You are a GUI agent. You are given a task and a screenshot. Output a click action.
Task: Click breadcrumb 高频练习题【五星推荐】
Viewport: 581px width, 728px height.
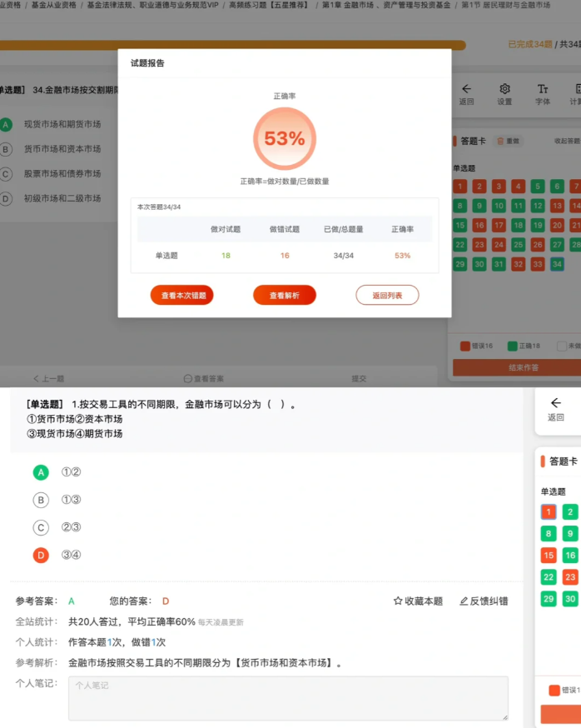coord(270,5)
